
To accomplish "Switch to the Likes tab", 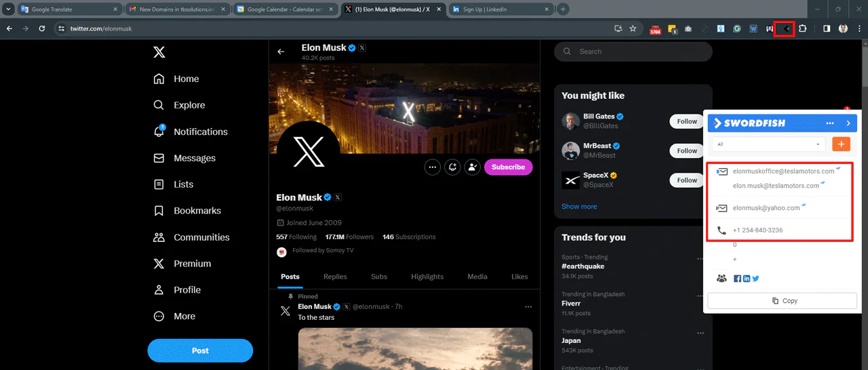I will coord(519,276).
